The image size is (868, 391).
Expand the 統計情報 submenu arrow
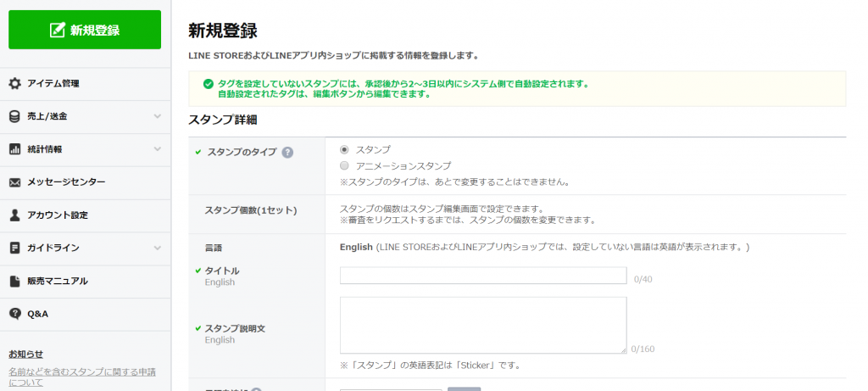157,149
